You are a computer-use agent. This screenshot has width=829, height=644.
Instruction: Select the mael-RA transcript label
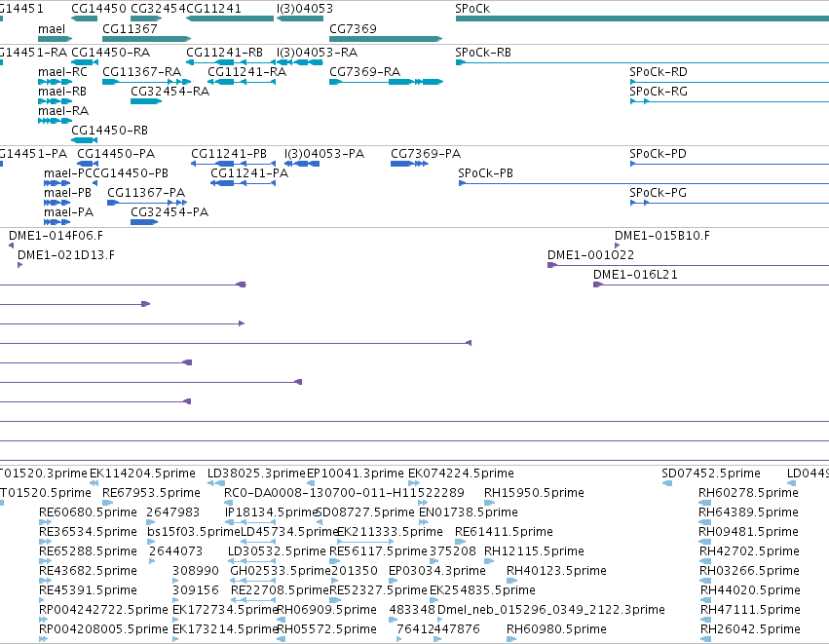(x=63, y=111)
